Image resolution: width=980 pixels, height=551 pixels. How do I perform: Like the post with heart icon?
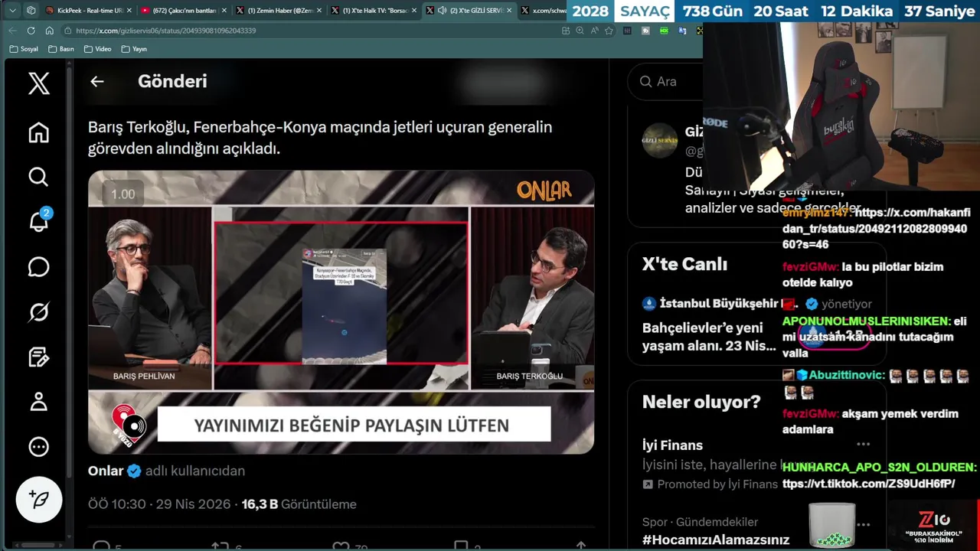point(341,546)
